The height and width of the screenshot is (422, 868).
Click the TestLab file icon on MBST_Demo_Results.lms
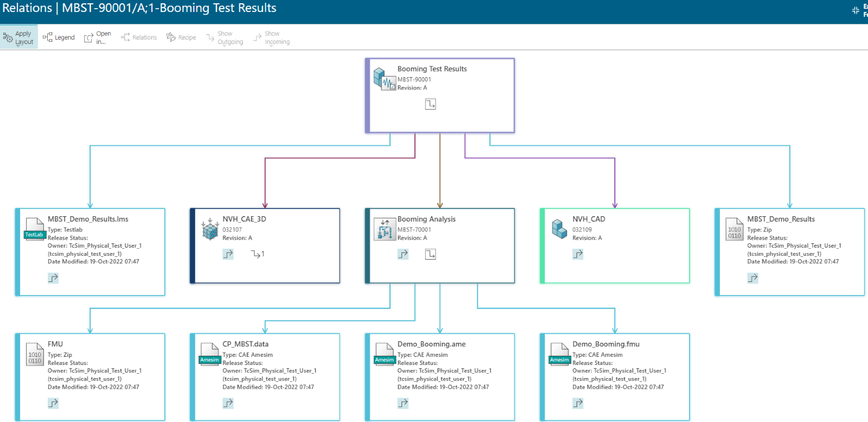pyautogui.click(x=34, y=229)
